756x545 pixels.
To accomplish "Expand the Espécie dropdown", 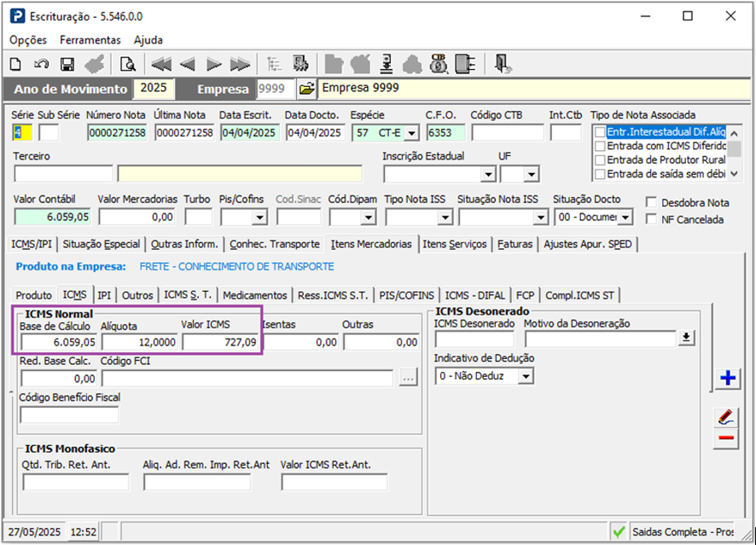I will [411, 132].
